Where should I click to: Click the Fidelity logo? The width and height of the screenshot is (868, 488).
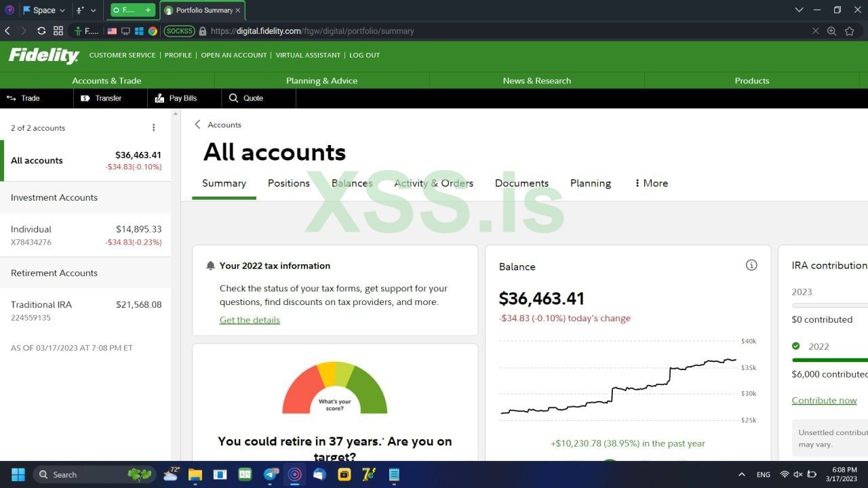point(43,56)
